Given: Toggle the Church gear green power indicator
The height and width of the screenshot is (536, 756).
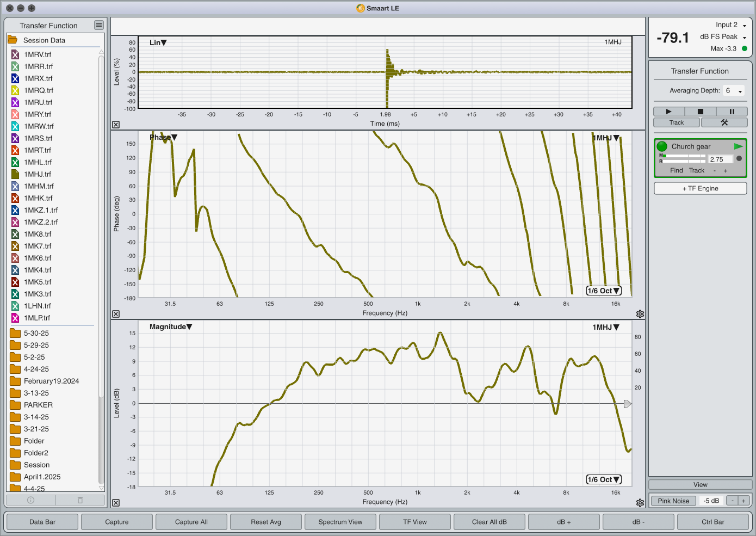Looking at the screenshot, I should tap(662, 146).
